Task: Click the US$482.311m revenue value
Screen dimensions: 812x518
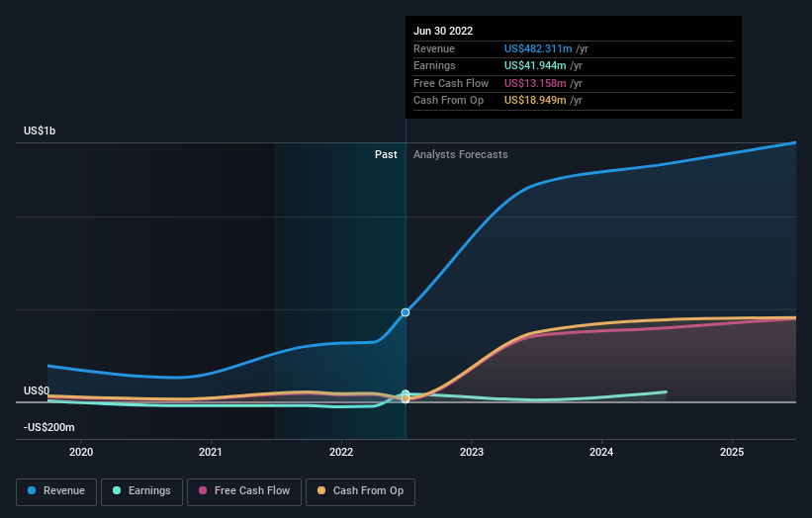Action: tap(538, 48)
